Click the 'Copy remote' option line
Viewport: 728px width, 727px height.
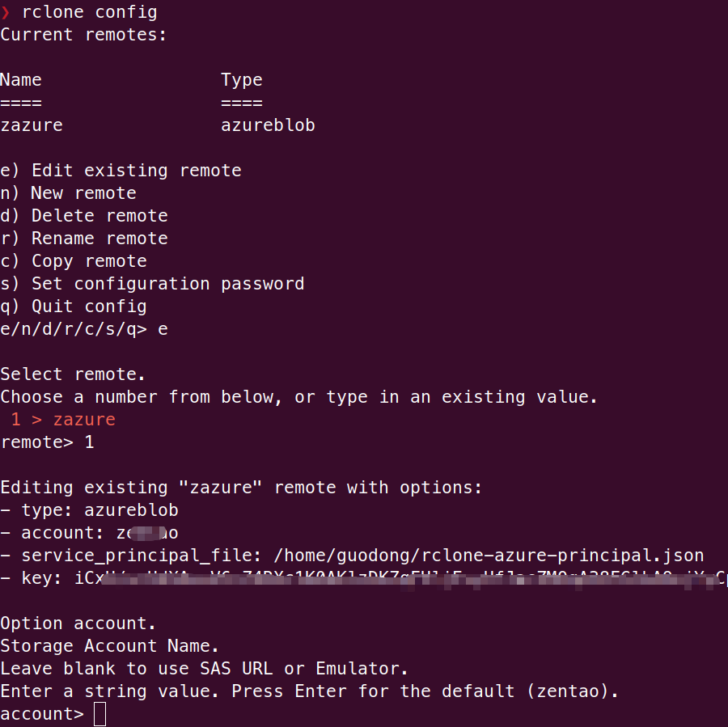(74, 261)
